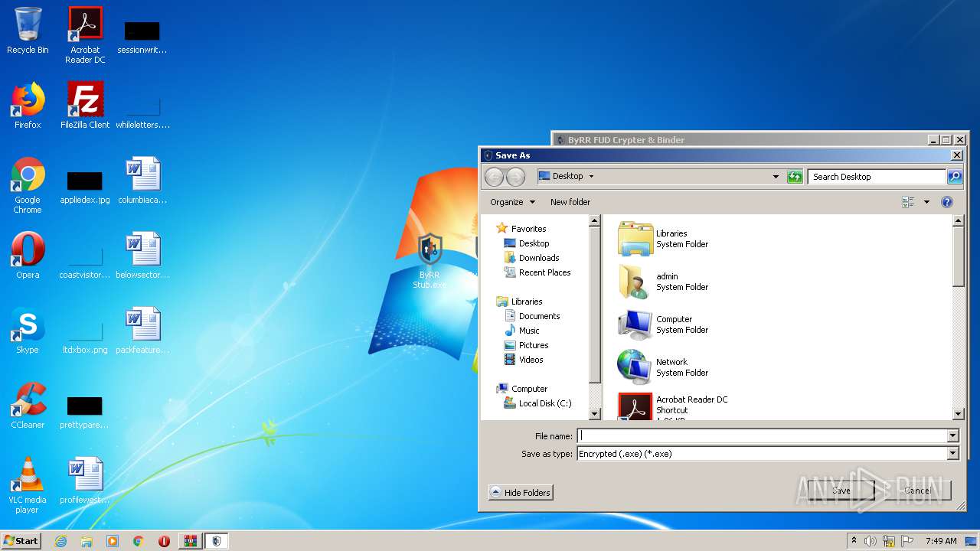The height and width of the screenshot is (551, 980).
Task: Click in the File name input field
Action: click(763, 436)
